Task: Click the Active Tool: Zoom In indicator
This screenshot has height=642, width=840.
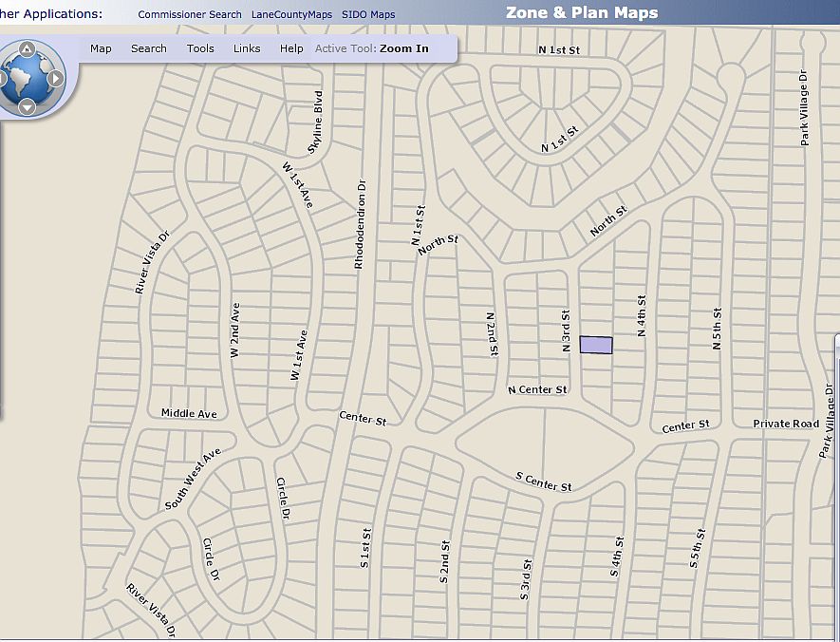Action: tap(372, 48)
